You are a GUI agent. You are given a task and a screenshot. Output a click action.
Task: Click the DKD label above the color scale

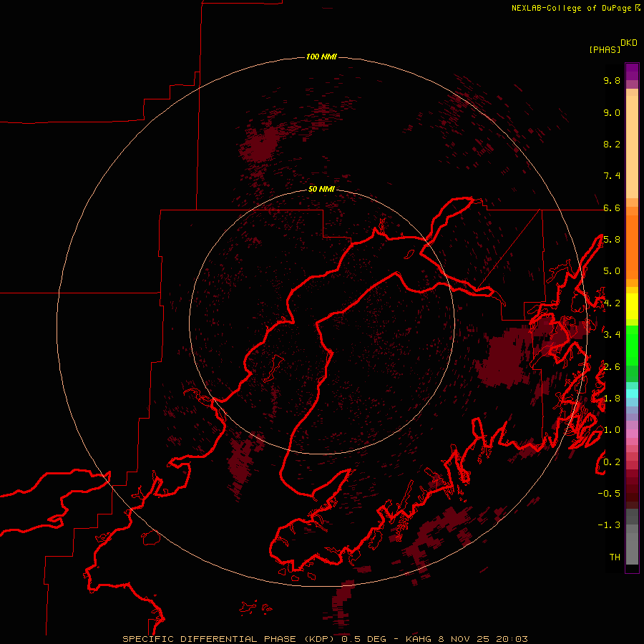click(629, 43)
